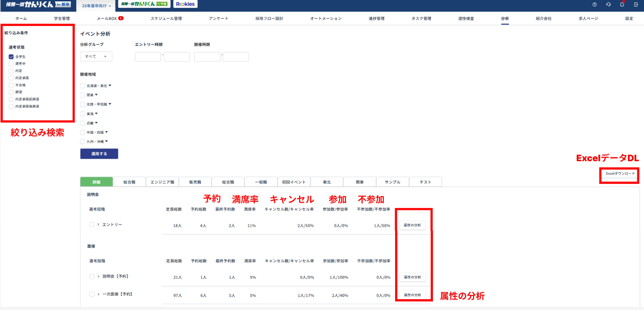
Task: Open the 分析グループ すべて dropdown
Action: (x=96, y=57)
